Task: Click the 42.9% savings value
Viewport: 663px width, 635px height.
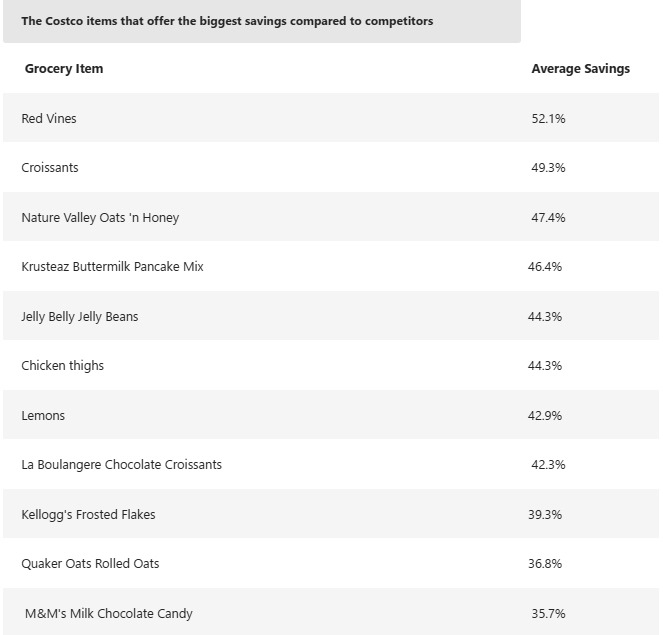Action: click(545, 415)
